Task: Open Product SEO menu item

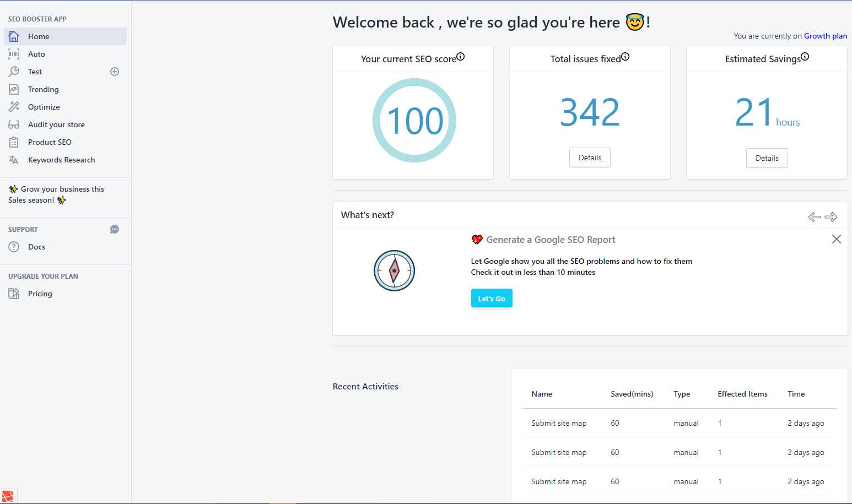Action: (65, 142)
